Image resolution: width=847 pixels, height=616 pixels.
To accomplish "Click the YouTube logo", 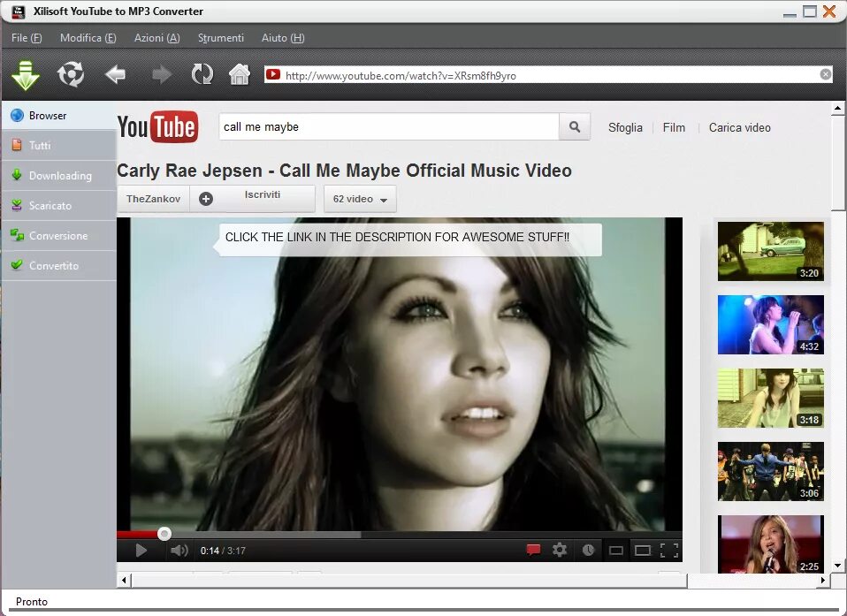I will (x=157, y=127).
